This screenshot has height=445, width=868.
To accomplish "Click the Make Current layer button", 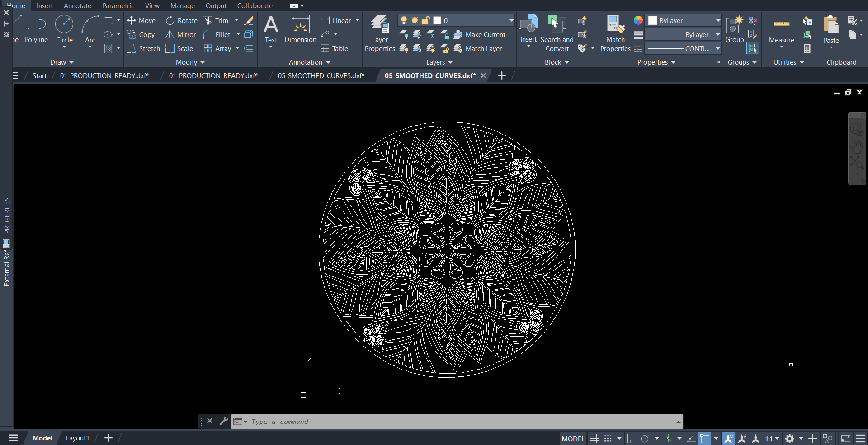I will (480, 35).
